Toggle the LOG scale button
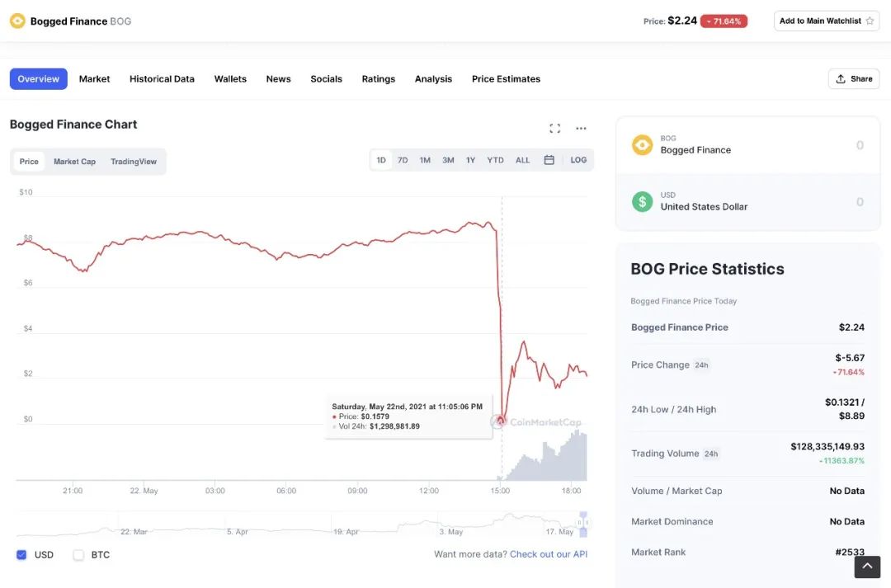The width and height of the screenshot is (891, 588). [578, 160]
